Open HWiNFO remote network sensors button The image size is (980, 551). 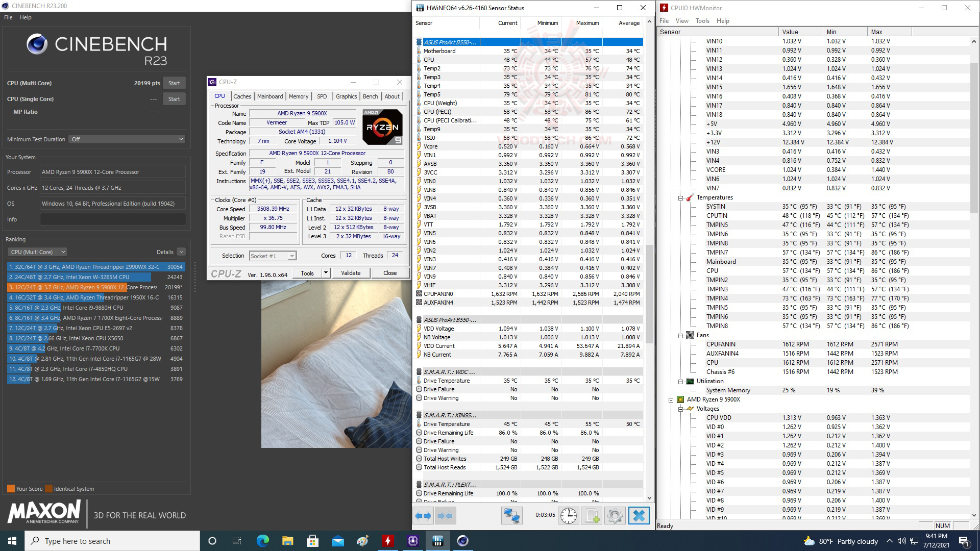511,516
